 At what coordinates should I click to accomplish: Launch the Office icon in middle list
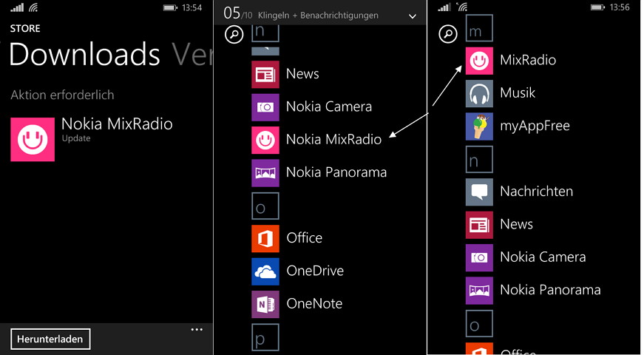(x=265, y=238)
